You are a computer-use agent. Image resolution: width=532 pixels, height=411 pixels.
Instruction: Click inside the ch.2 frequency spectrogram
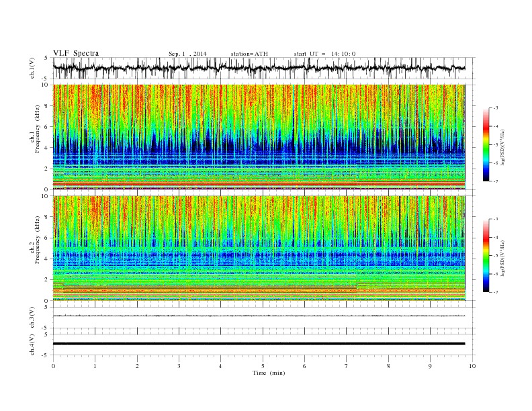click(x=259, y=248)
